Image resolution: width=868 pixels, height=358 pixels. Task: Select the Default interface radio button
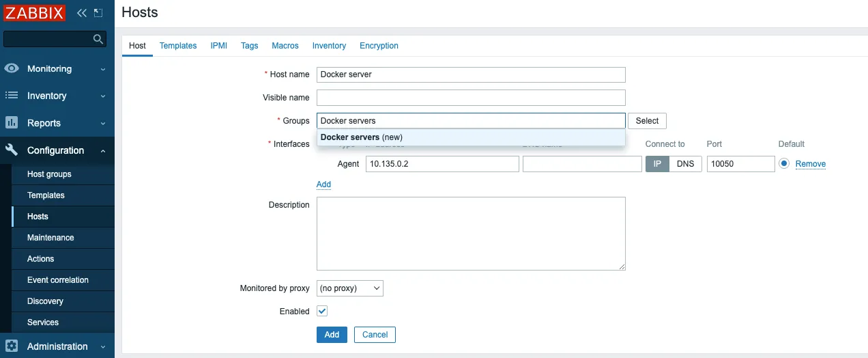784,164
